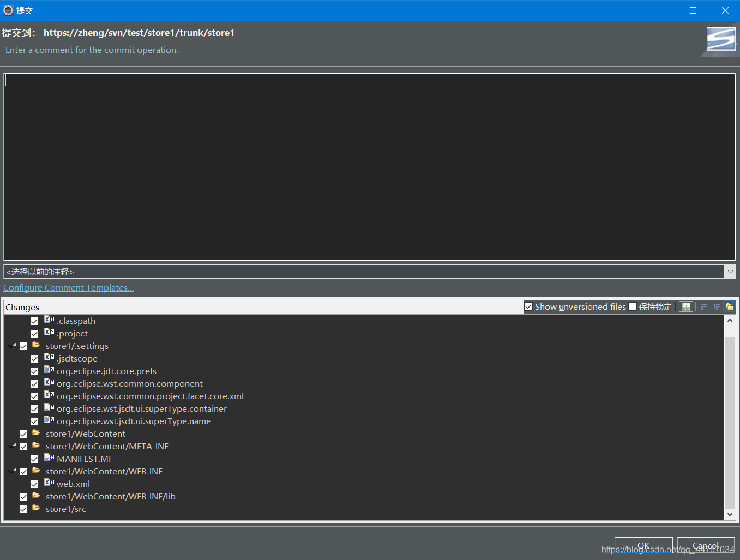Enable the 保持锁定 keep locks checkbox
This screenshot has height=560, width=740.
coord(633,306)
